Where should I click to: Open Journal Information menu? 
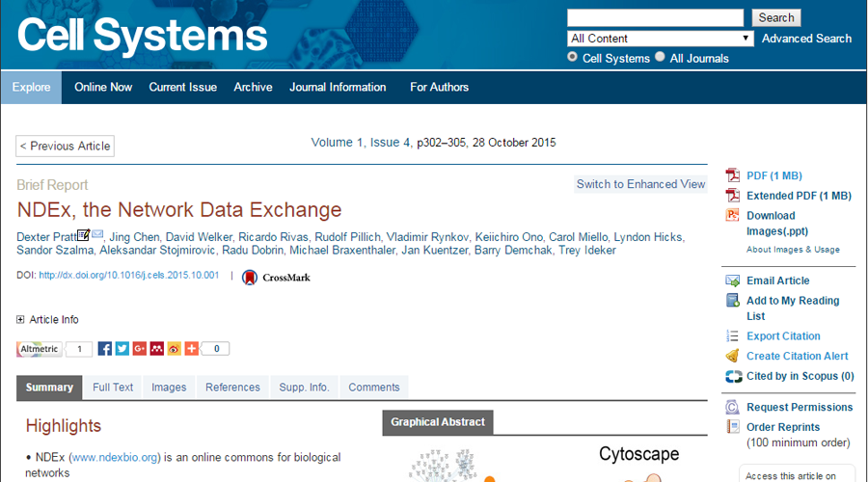point(338,87)
